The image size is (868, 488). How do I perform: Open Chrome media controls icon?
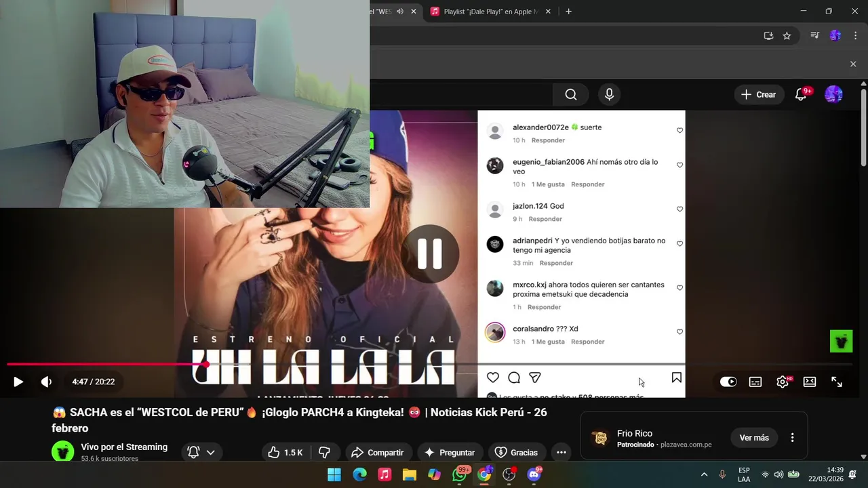click(x=815, y=36)
